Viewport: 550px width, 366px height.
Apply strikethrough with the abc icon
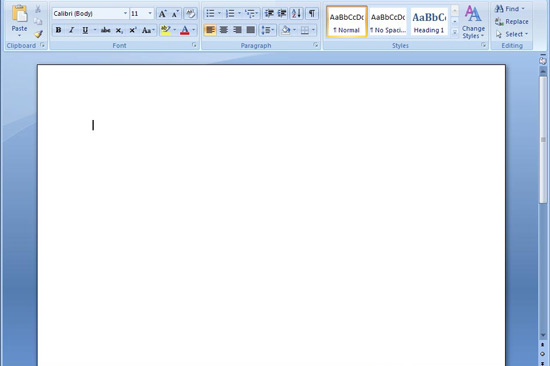coord(105,31)
